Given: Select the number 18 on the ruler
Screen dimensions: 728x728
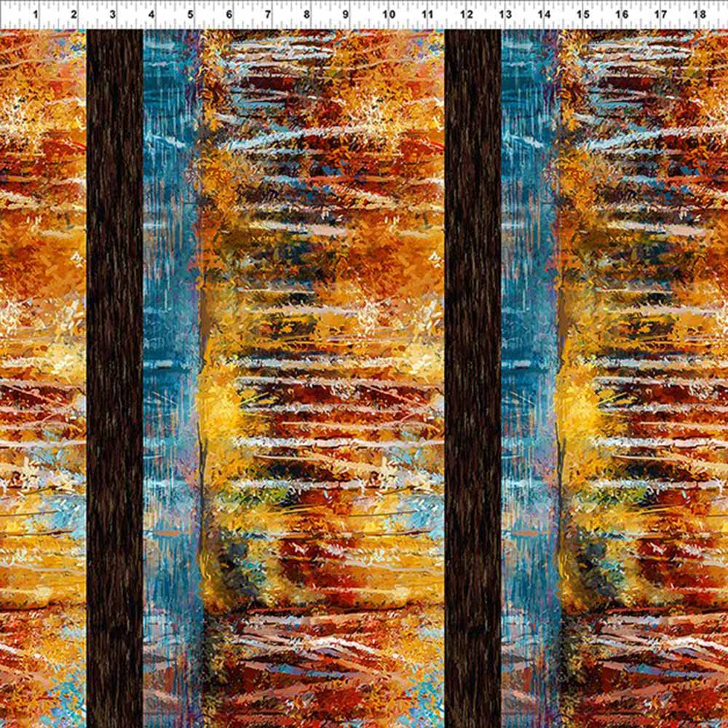Looking at the screenshot, I should point(699,14).
